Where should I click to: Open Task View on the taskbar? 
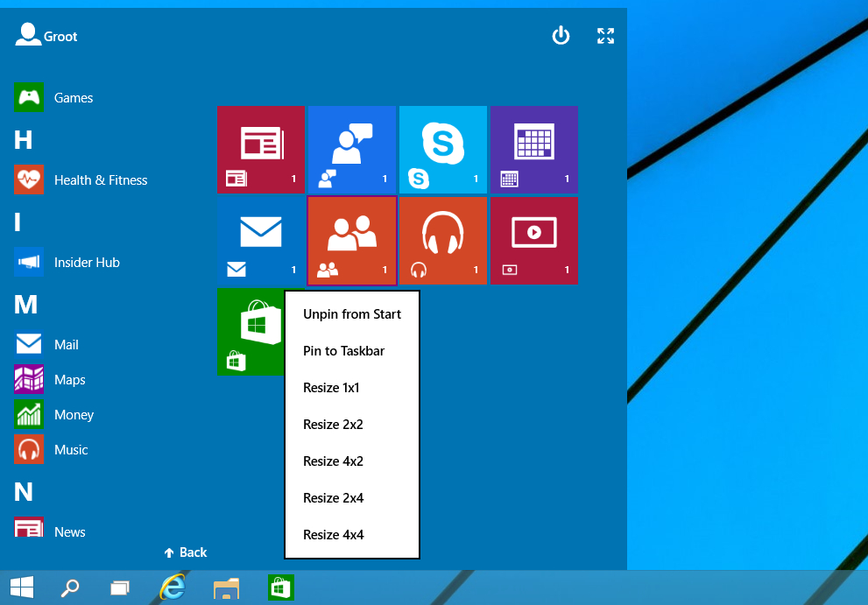(120, 587)
